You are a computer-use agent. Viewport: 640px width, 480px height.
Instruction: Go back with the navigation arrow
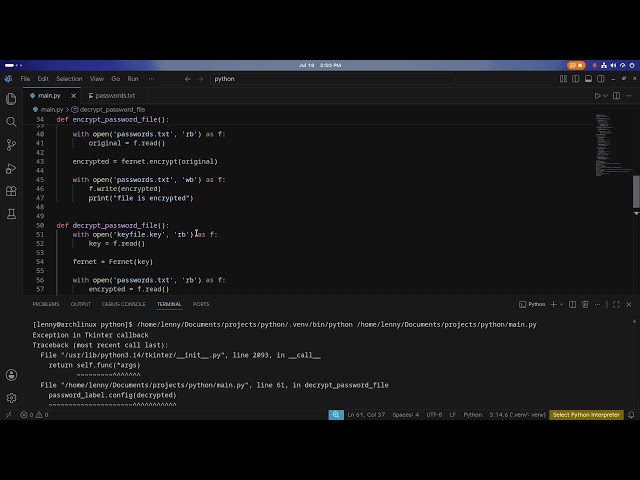(x=188, y=79)
